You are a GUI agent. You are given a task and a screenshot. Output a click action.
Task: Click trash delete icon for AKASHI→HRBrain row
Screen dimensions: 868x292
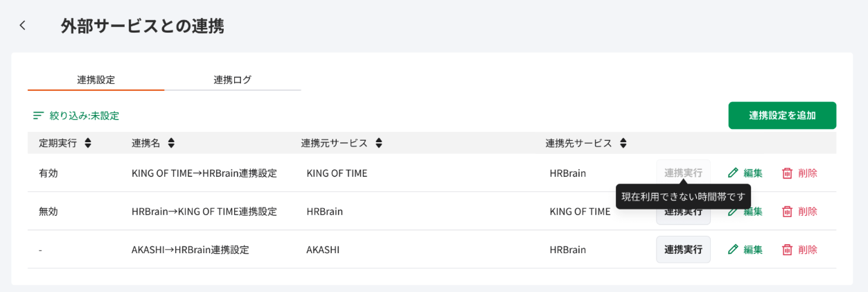[x=787, y=250]
